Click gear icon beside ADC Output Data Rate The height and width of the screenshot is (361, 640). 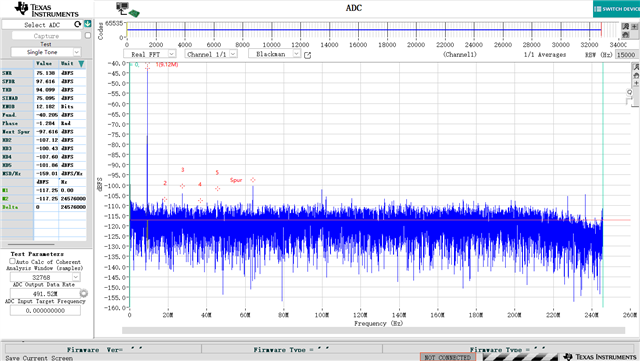click(84, 293)
